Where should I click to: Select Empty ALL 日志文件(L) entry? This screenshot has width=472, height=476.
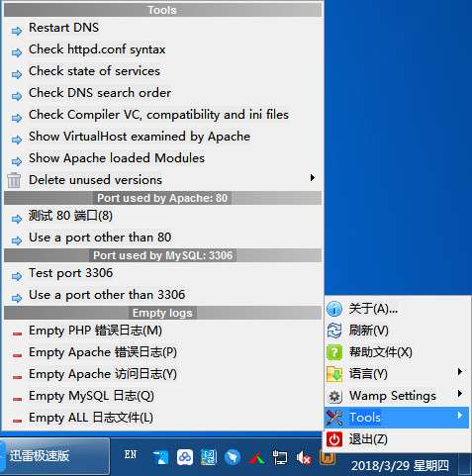pos(162,418)
